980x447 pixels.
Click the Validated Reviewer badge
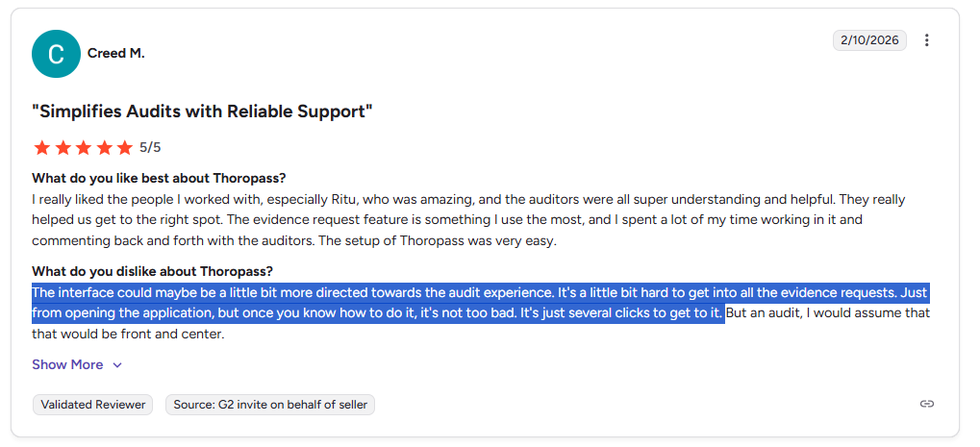click(93, 405)
